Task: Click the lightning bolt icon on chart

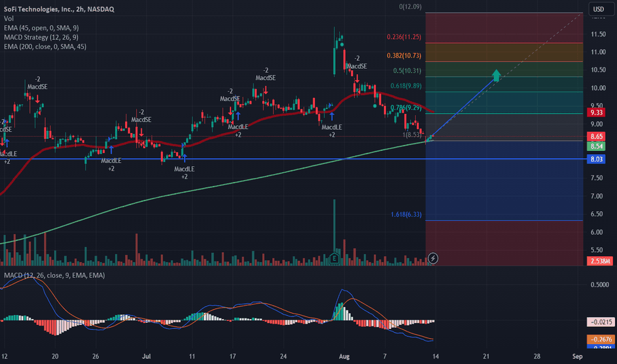Action: coord(433,258)
